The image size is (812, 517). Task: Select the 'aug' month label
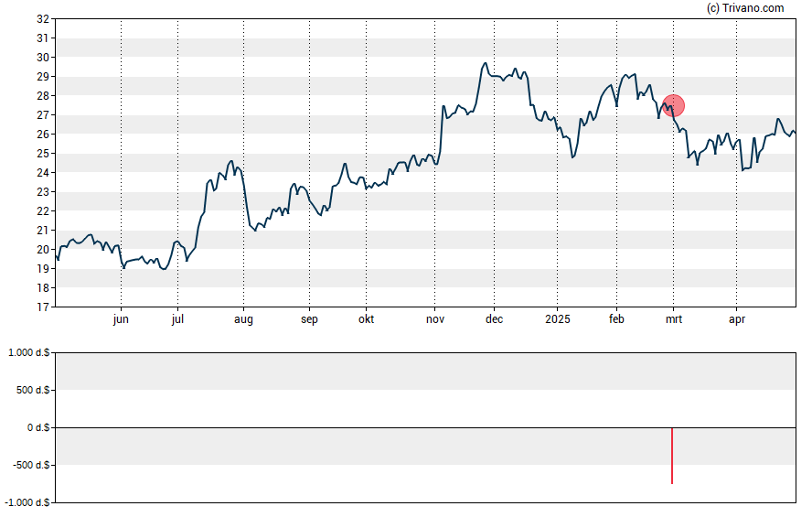(243, 319)
